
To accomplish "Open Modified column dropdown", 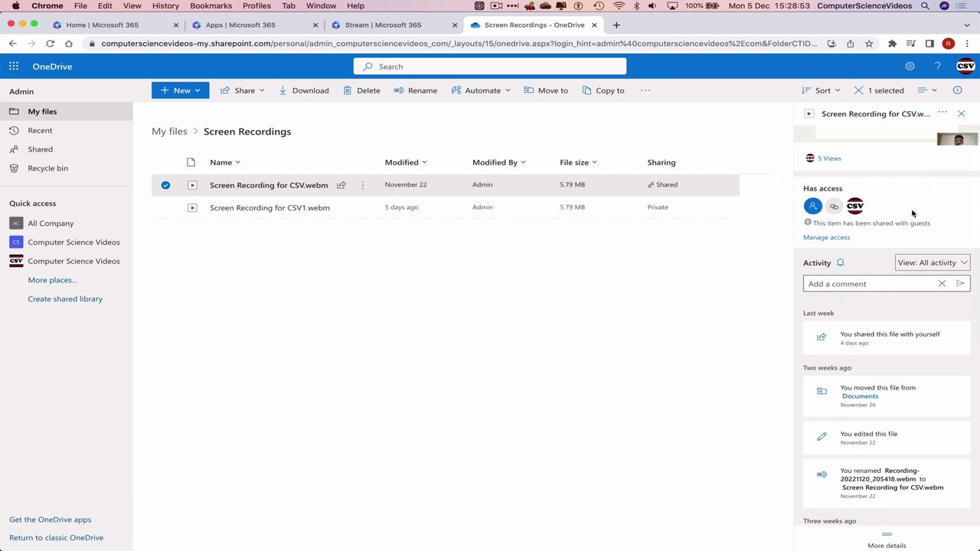I will pos(406,162).
